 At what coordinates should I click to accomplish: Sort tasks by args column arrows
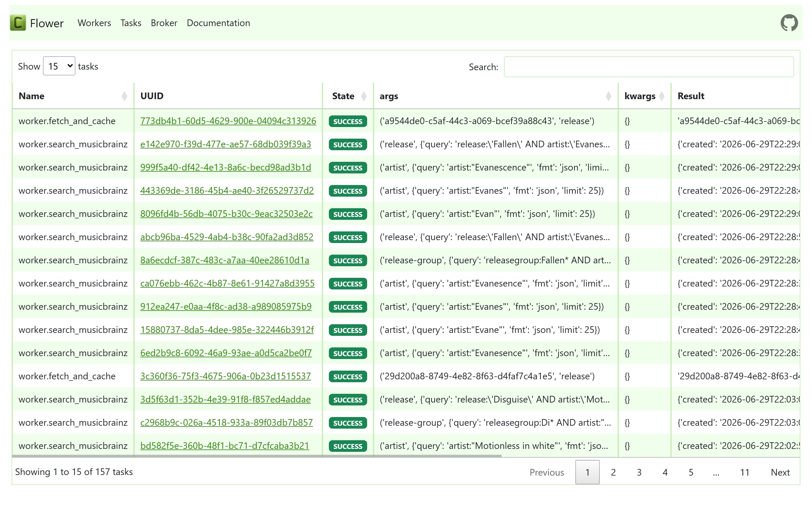(x=608, y=96)
